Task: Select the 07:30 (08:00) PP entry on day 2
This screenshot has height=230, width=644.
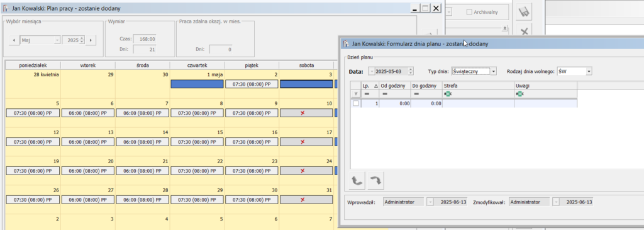Action: click(x=252, y=84)
